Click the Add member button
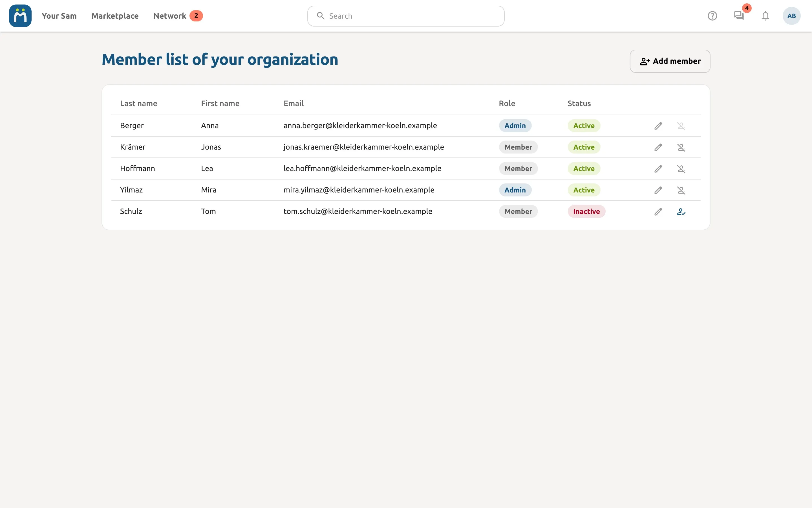Image resolution: width=812 pixels, height=508 pixels. tap(670, 61)
